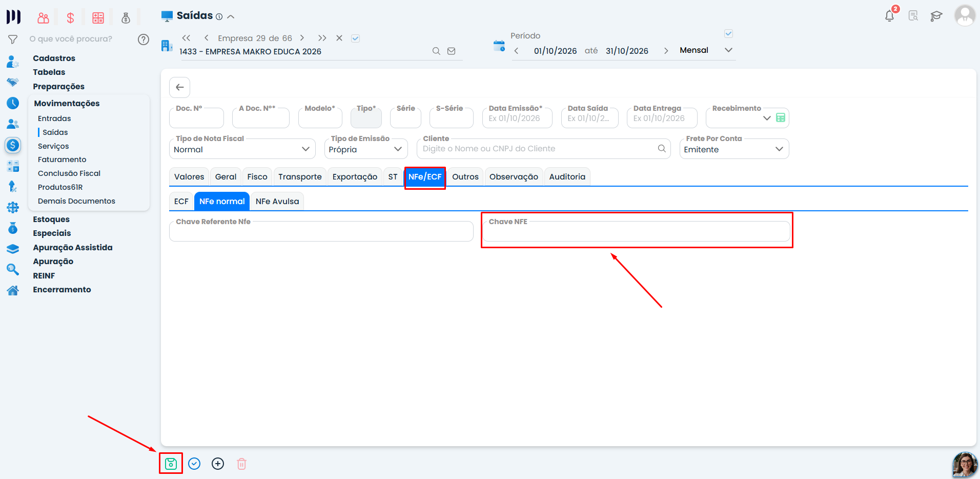980x479 pixels.
Task: Open Conclusão Fiscal menu item
Action: 69,173
